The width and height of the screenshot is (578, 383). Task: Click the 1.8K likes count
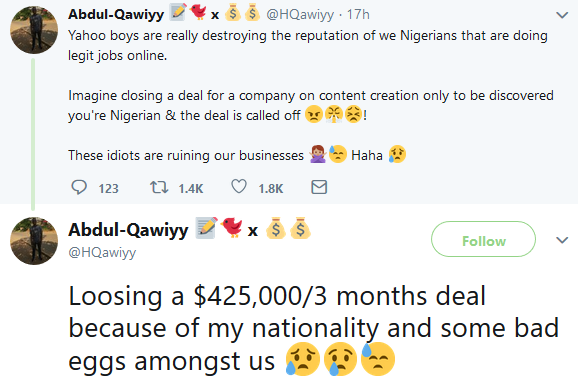coord(271,189)
